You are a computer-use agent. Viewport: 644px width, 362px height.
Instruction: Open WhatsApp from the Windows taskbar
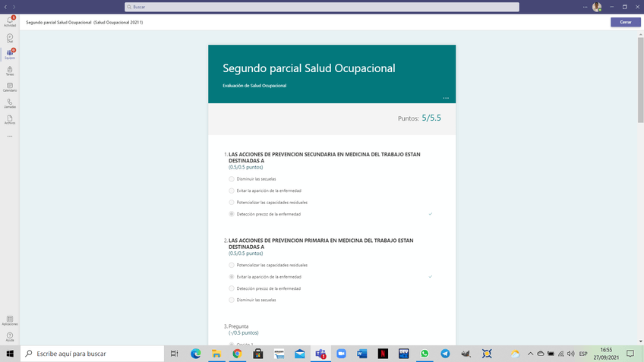tap(425, 354)
